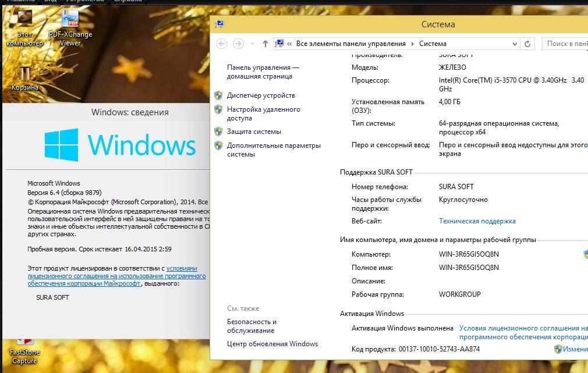Open license terms link in Windows: сведения
The height and width of the screenshot is (373, 588).
coord(116,276)
